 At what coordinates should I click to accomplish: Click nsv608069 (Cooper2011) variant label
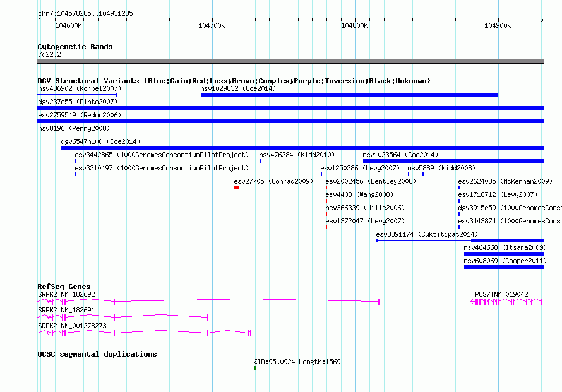(505, 261)
